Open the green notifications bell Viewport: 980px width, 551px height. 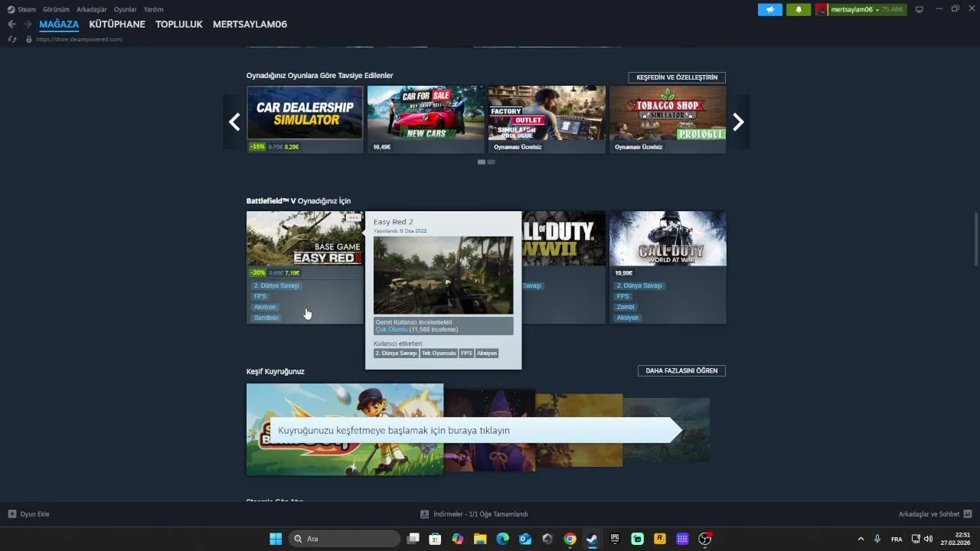[x=799, y=9]
